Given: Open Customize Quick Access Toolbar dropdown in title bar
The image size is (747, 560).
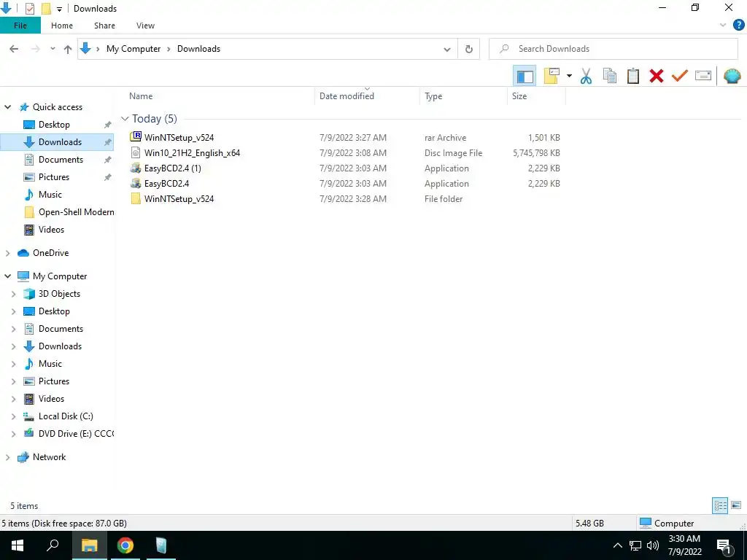Looking at the screenshot, I should pos(60,9).
